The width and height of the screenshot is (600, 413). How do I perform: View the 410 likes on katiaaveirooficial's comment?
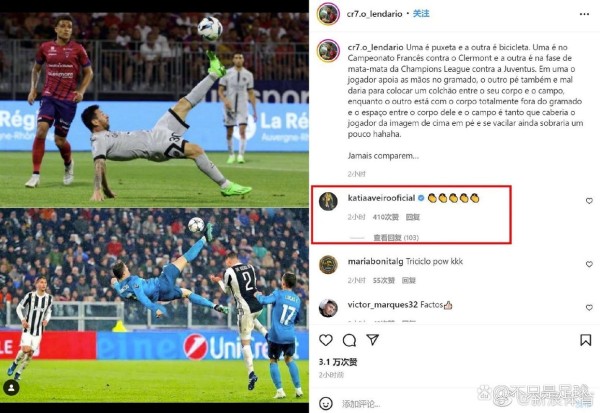point(386,217)
